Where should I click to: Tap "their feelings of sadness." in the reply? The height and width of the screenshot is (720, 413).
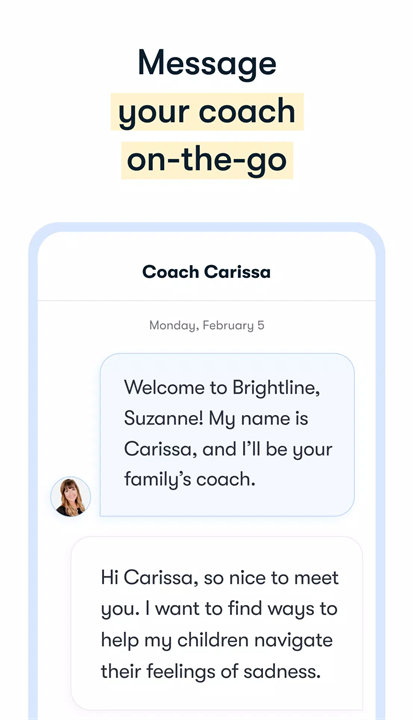coord(211,672)
